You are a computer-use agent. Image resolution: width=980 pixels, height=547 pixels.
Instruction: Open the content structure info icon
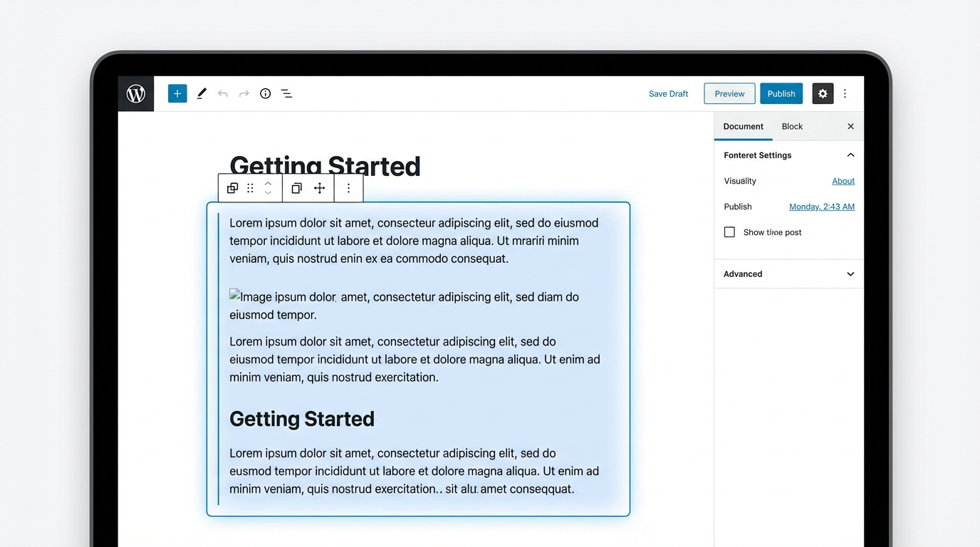click(265, 93)
